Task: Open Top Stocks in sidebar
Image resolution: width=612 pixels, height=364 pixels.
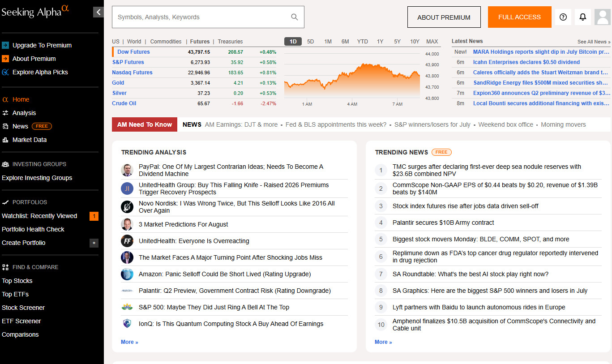Action: [x=17, y=281]
